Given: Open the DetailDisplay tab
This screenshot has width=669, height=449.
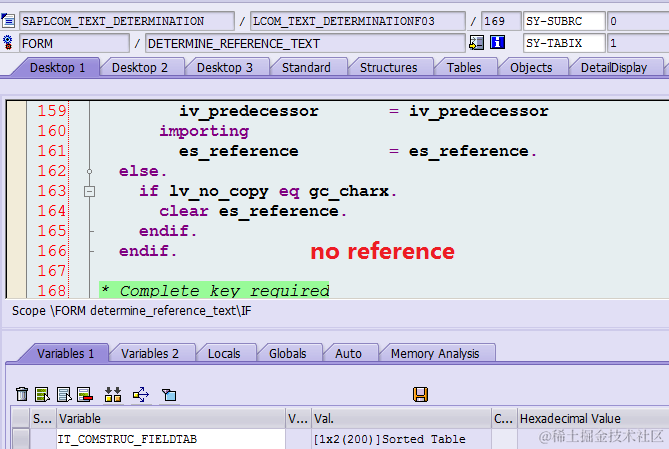Looking at the screenshot, I should coord(614,67).
